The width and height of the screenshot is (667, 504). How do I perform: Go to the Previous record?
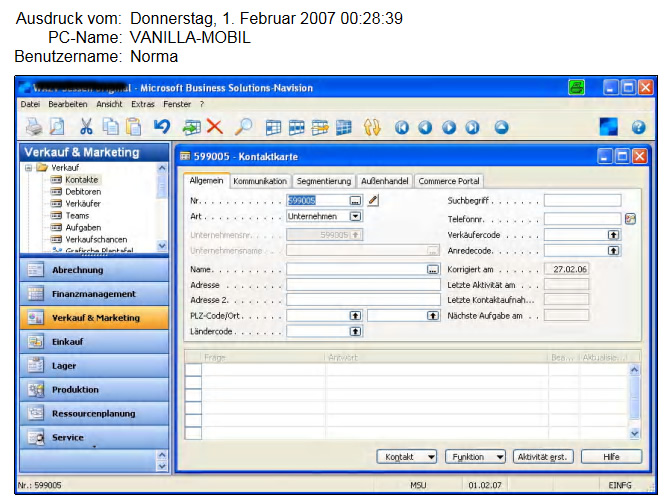(425, 127)
